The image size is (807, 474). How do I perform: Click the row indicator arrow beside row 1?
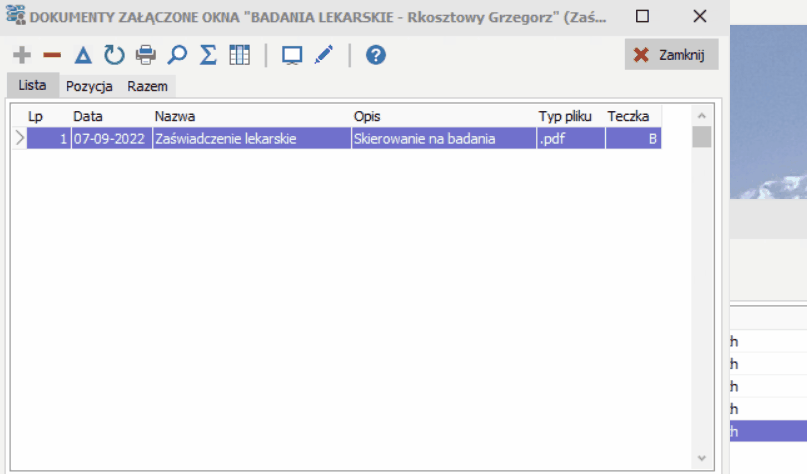point(20,138)
